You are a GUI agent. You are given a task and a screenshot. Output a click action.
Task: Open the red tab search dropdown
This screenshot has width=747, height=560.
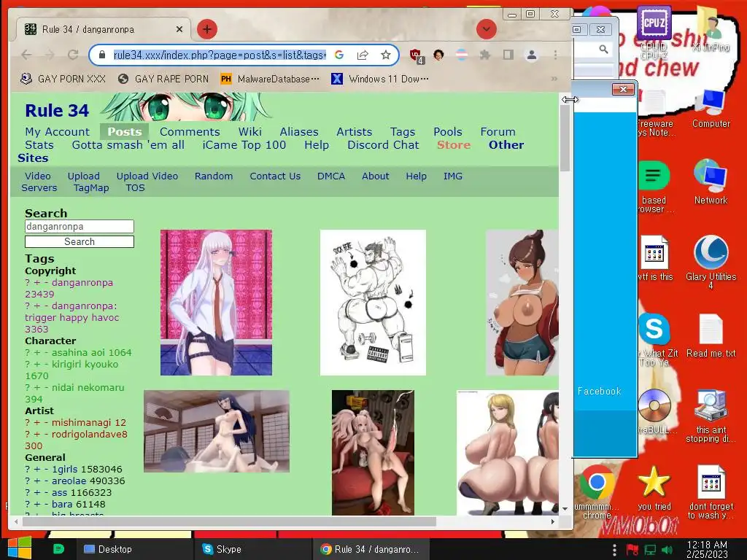pos(487,29)
